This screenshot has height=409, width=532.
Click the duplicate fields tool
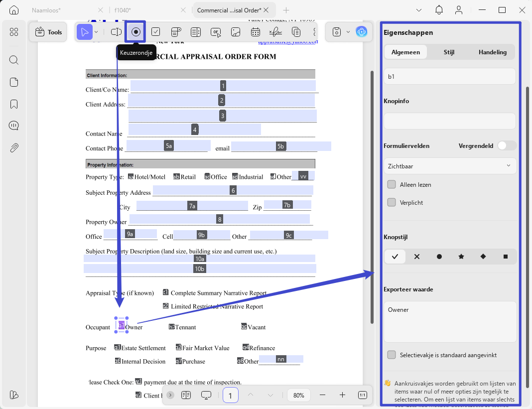click(x=296, y=32)
